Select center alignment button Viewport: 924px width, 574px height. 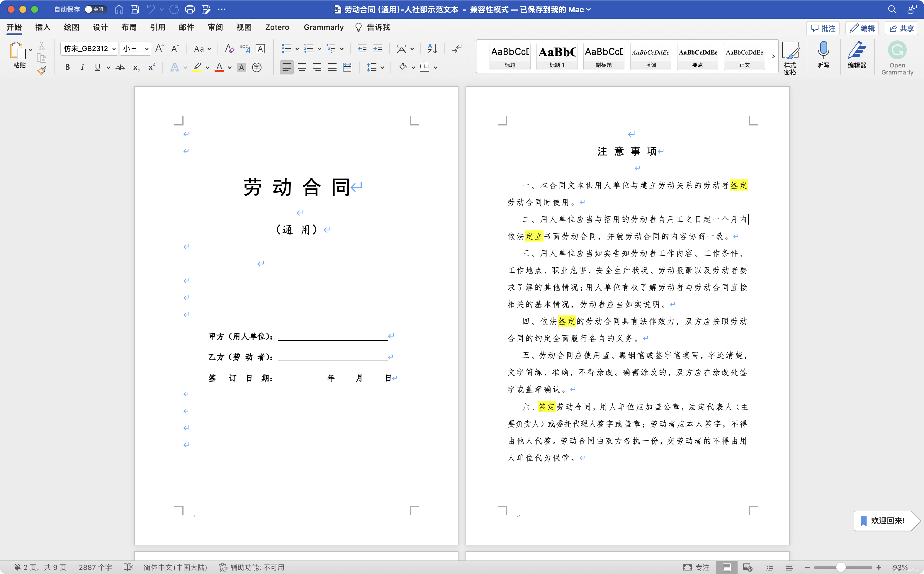tap(302, 68)
